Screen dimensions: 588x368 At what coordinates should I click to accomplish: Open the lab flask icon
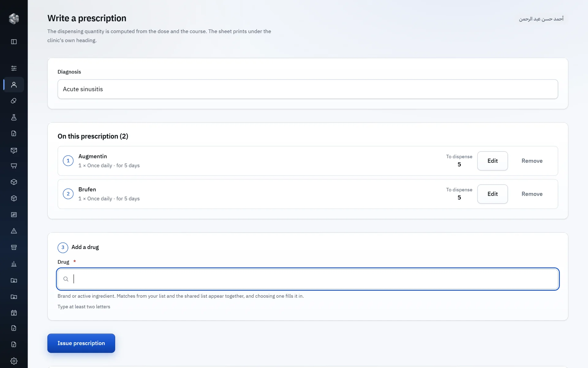click(14, 117)
